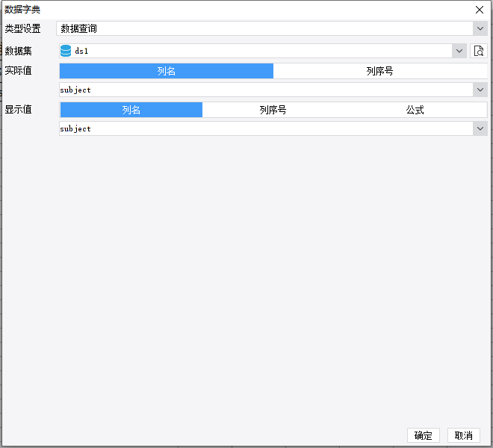This screenshot has width=493, height=448.
Task: Switch 显示值 to 公式 mode
Action: pos(415,110)
